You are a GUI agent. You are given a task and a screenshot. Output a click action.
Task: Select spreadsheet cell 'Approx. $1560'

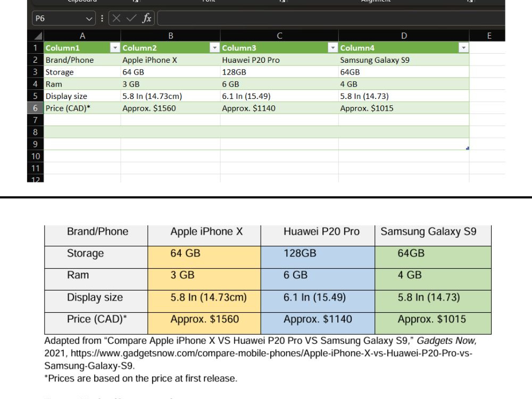point(170,108)
